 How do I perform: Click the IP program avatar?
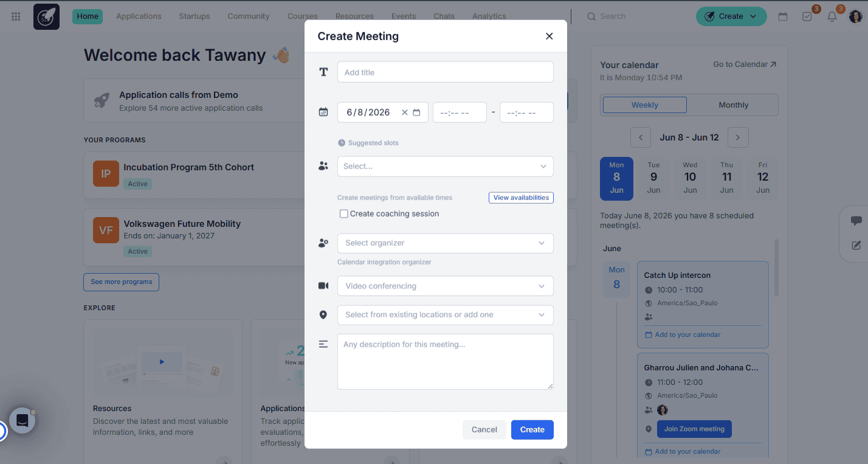click(106, 174)
